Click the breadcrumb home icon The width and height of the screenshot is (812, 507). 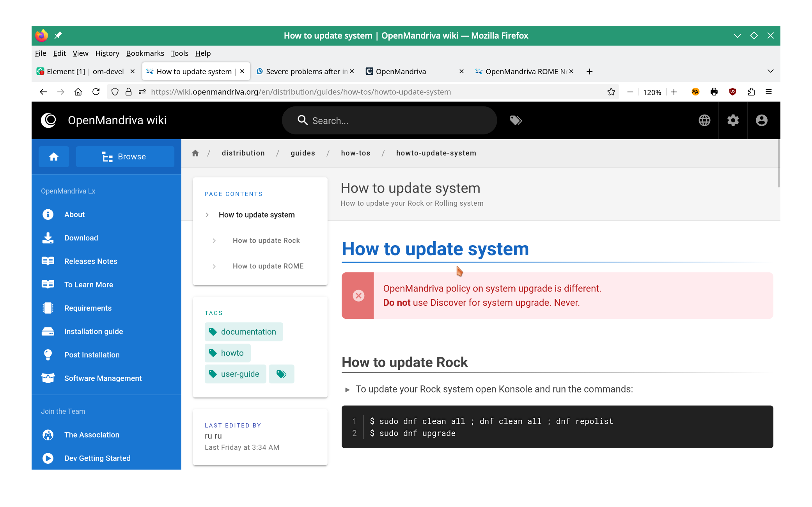click(195, 153)
